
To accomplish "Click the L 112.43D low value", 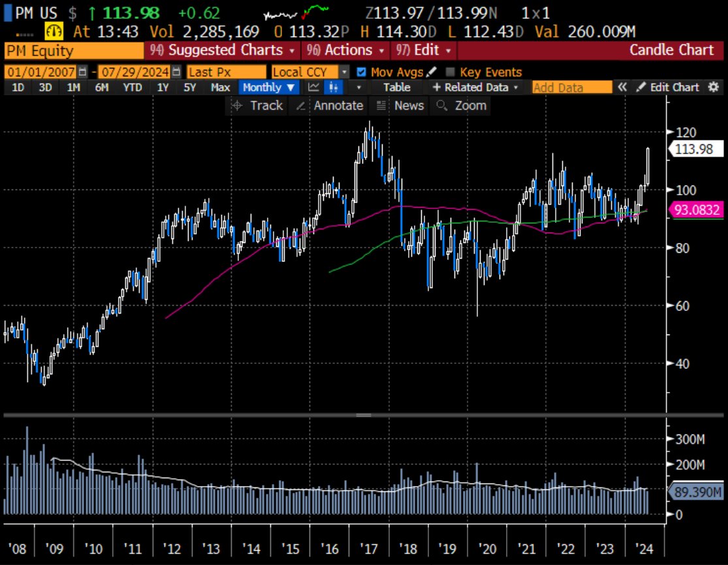I will click(486, 31).
